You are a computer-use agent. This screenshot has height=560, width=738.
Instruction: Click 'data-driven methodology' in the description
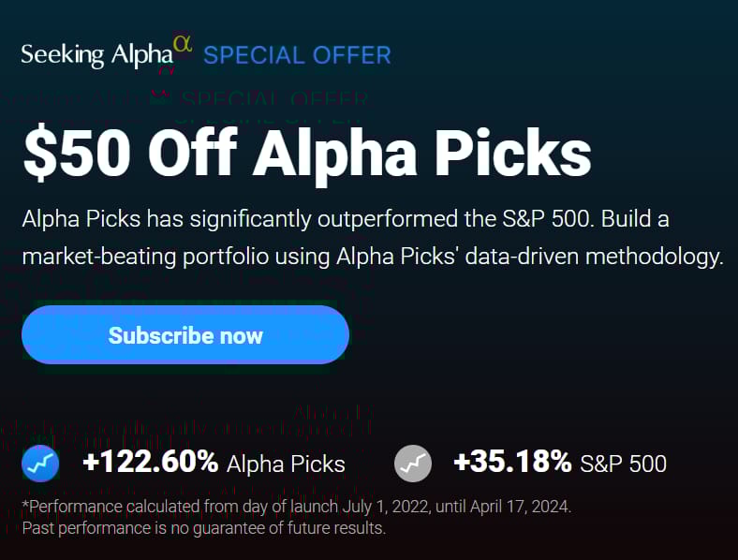click(594, 257)
